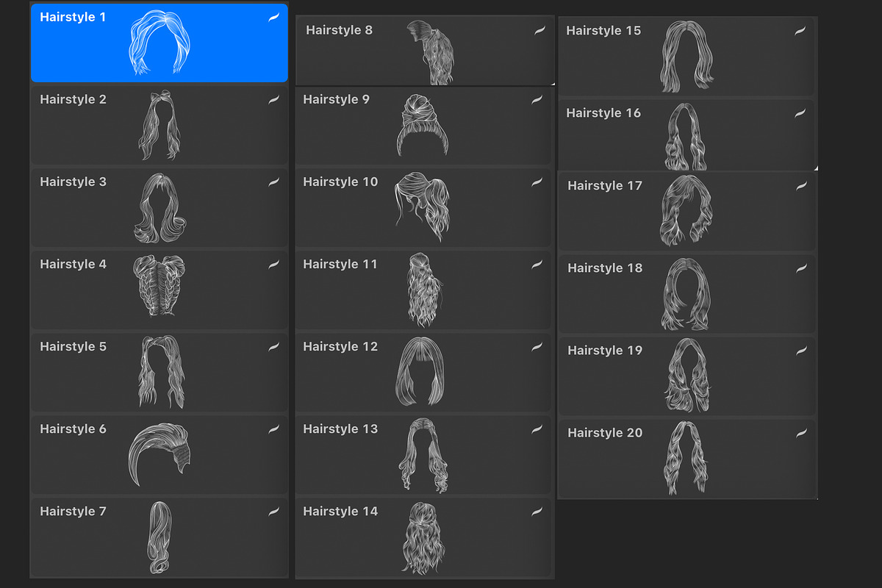Click the Hairstyle 5 label
Image resolution: width=882 pixels, height=588 pixels.
pyautogui.click(x=73, y=347)
